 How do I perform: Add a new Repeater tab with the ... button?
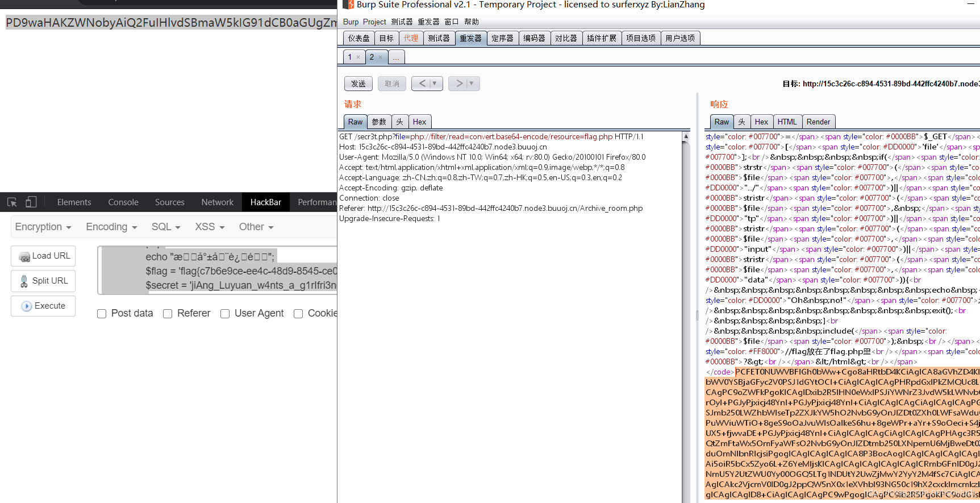[396, 57]
